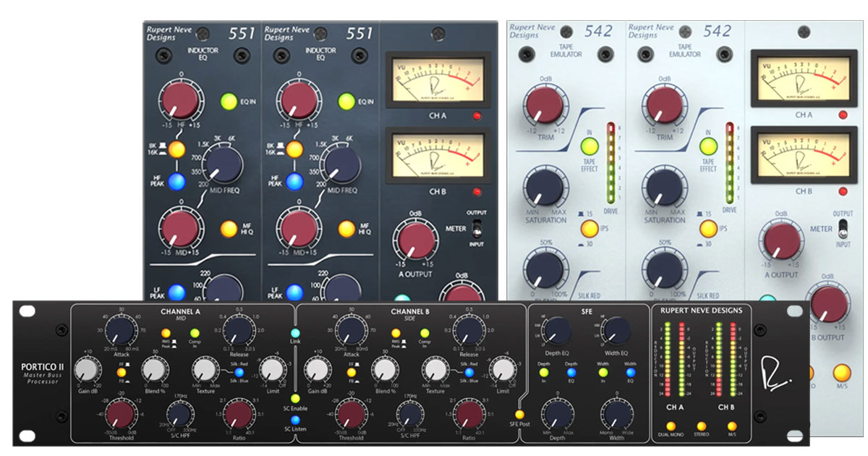Adjust Channel B S/C HPF knob
This screenshot has width=868, height=456.
(410, 414)
